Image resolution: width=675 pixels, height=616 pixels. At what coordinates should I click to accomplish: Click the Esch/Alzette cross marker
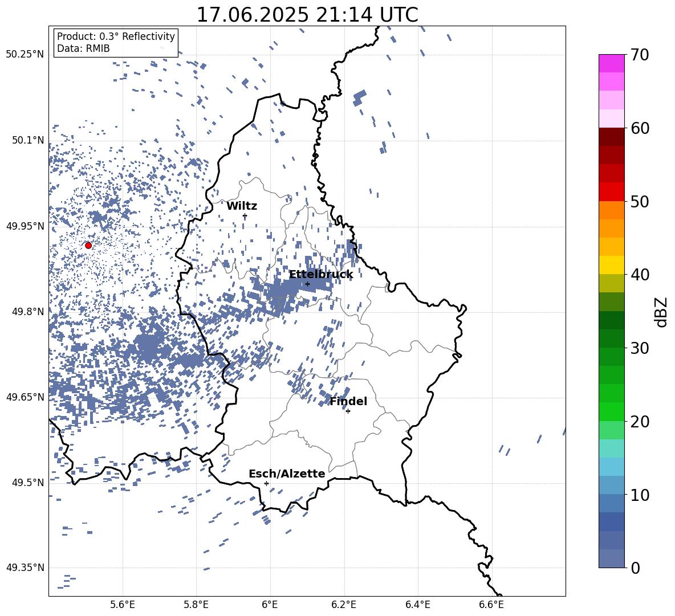click(266, 483)
